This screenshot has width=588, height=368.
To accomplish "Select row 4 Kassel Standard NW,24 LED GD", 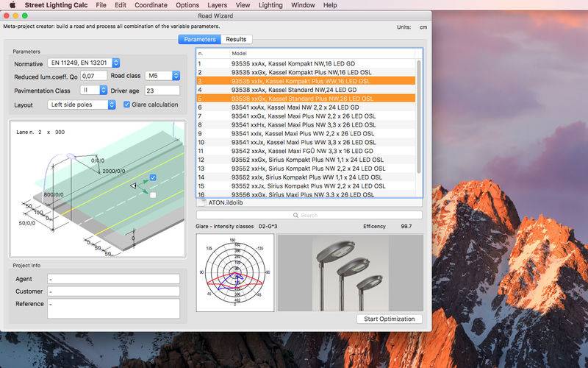I will tap(306, 90).
